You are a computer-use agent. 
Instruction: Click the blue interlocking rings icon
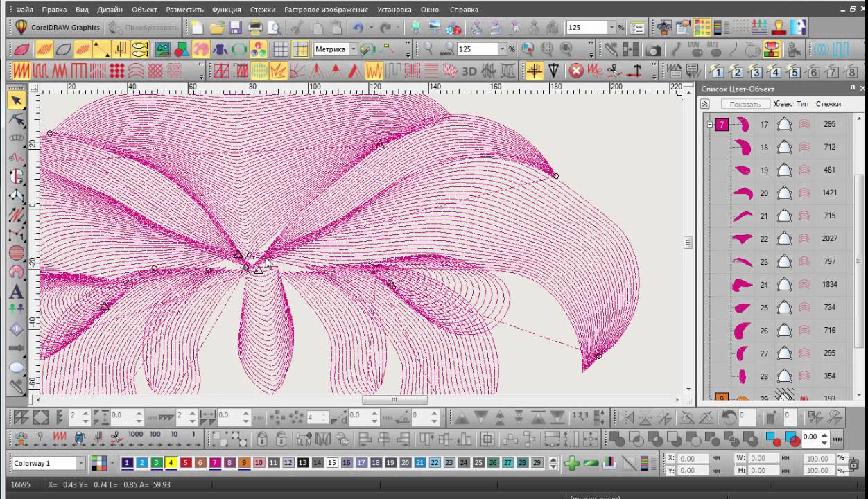coord(822,50)
